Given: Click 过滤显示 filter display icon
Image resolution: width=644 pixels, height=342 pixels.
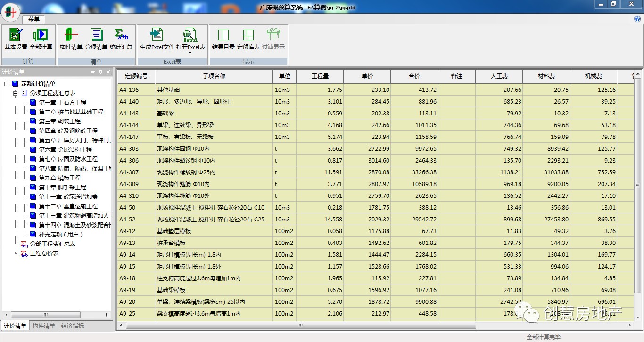Looking at the screenshot, I should tap(273, 35).
